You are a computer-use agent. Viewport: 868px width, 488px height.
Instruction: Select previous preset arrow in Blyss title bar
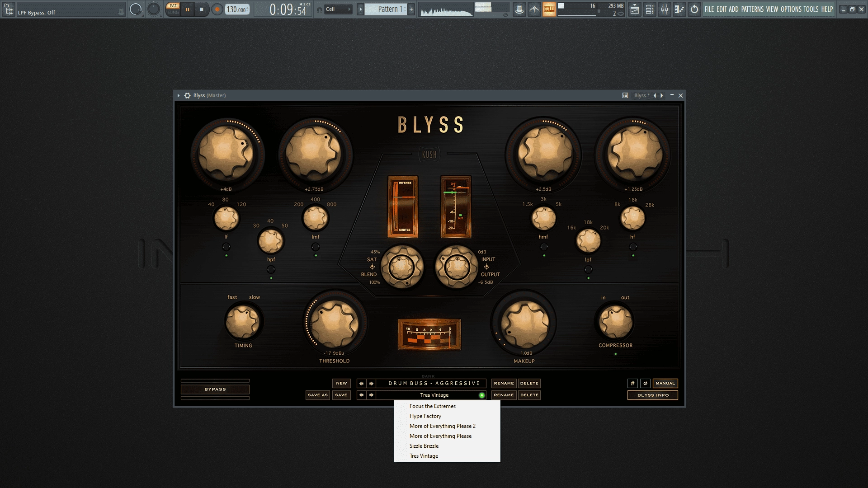pos(655,95)
